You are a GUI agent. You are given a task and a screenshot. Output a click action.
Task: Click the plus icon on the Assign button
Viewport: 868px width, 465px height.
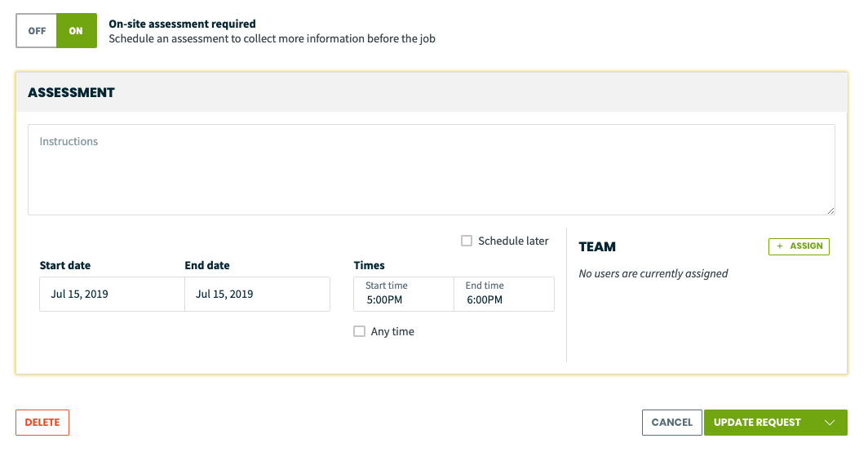[779, 246]
